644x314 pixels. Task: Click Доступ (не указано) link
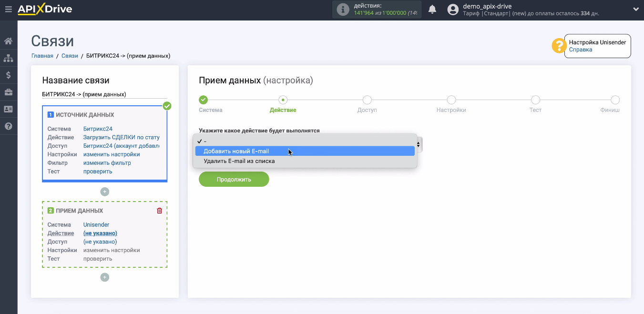(100, 242)
